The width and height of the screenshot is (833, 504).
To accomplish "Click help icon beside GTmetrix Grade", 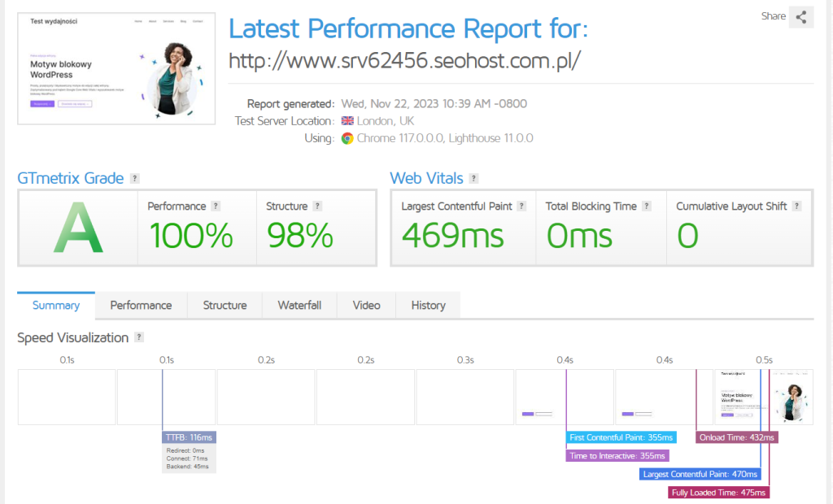I will (135, 179).
